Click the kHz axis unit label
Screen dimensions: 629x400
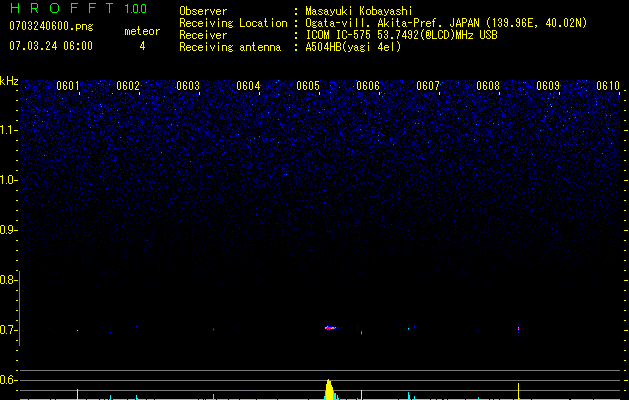point(9,81)
